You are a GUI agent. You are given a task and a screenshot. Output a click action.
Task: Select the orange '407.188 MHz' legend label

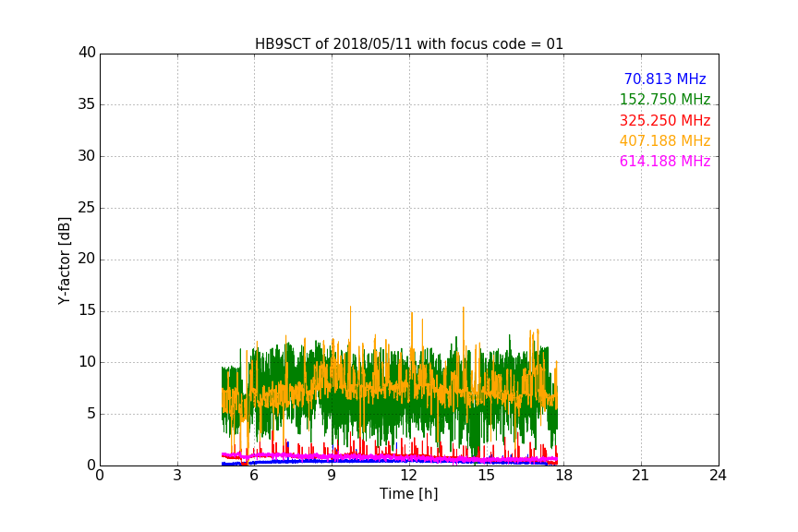[665, 140]
